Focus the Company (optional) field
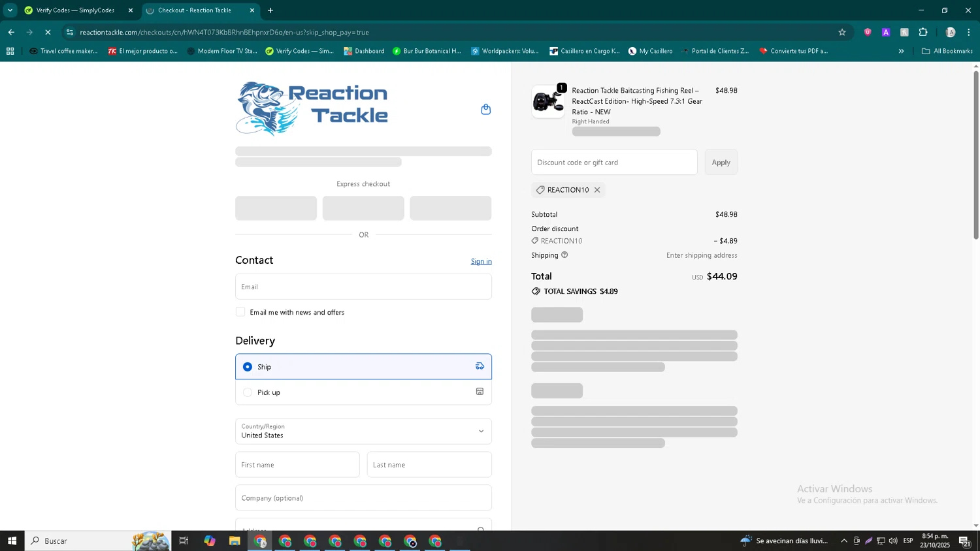Image resolution: width=980 pixels, height=551 pixels. (x=363, y=498)
